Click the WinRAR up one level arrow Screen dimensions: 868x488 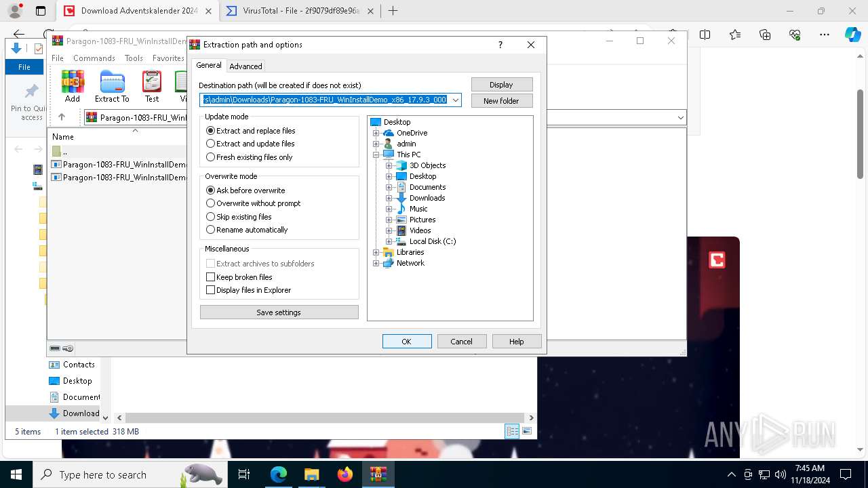[62, 117]
